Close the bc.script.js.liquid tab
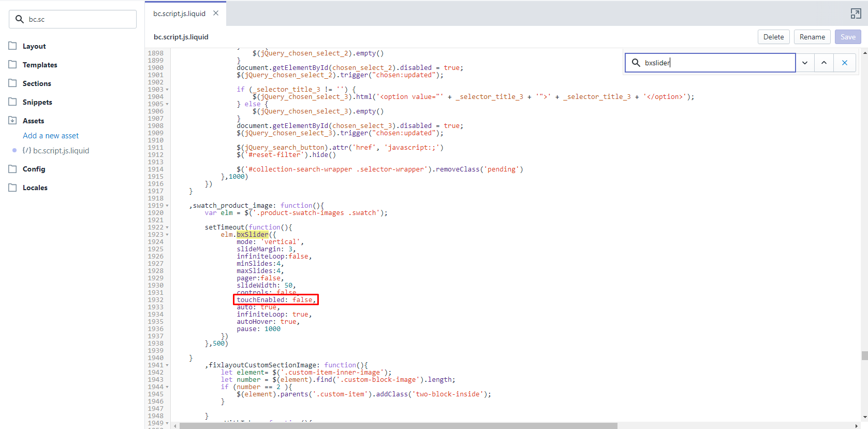This screenshot has height=429, width=868. point(216,13)
